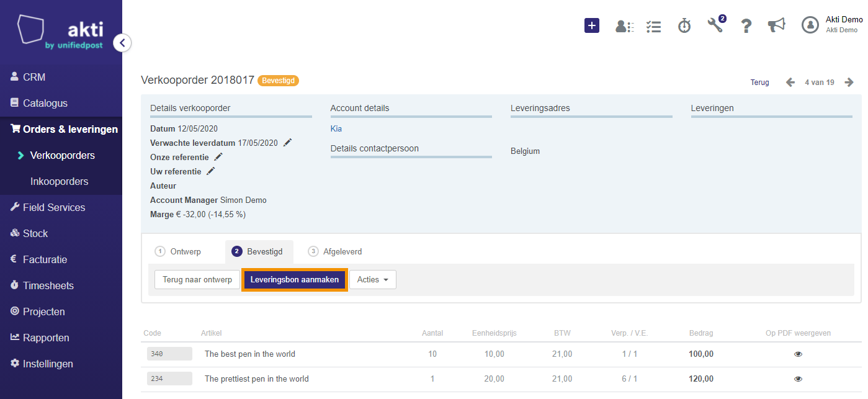Click the unit price "20,00"
The image size is (868, 399).
[494, 379]
